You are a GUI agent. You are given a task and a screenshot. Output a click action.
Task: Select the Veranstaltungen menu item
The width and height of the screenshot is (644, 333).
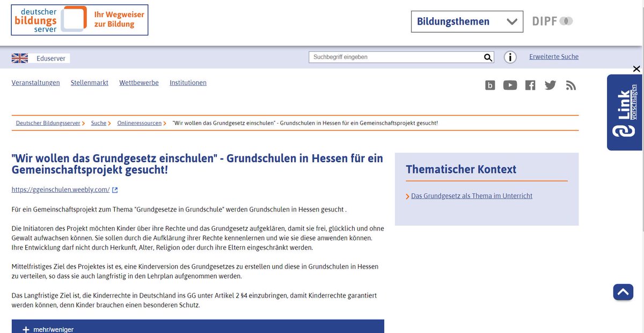35,83
